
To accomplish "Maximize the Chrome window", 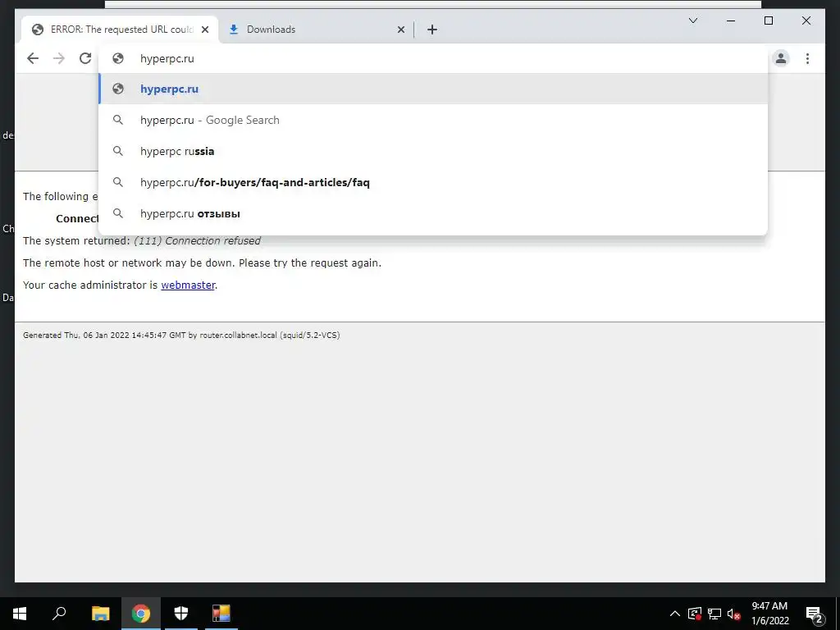I will (768, 21).
